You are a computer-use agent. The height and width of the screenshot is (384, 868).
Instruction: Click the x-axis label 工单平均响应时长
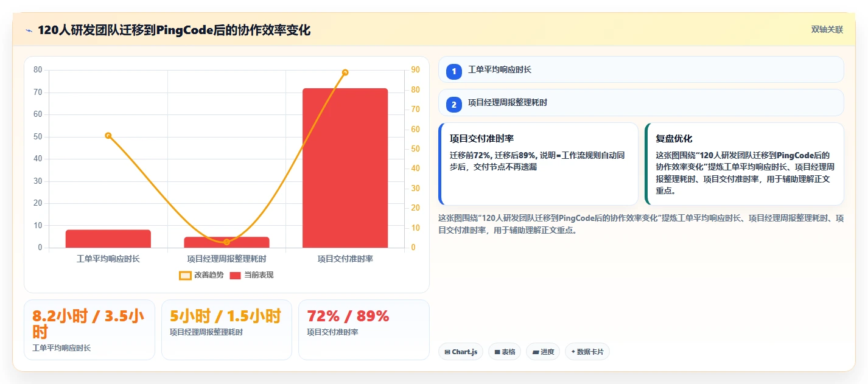click(x=108, y=259)
